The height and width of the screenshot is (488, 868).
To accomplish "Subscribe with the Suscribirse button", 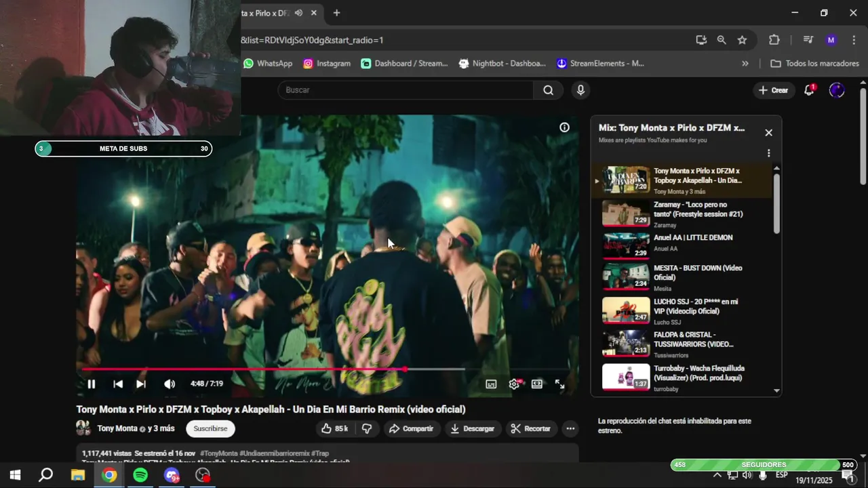I will pos(210,428).
